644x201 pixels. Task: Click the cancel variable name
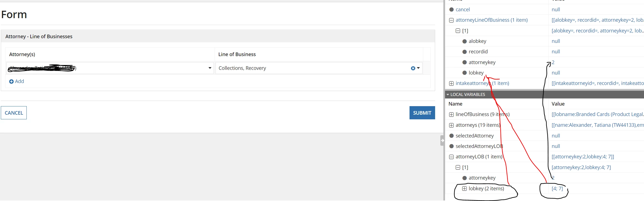pos(463,10)
